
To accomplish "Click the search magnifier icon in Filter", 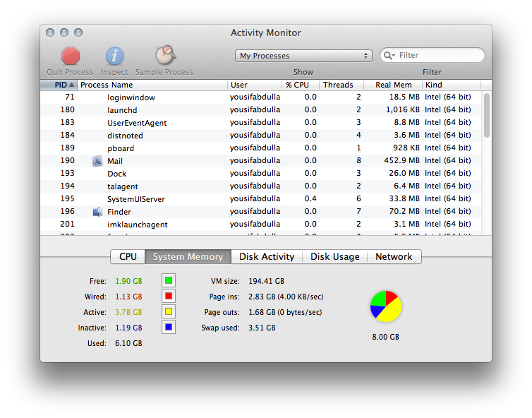I will click(389, 55).
